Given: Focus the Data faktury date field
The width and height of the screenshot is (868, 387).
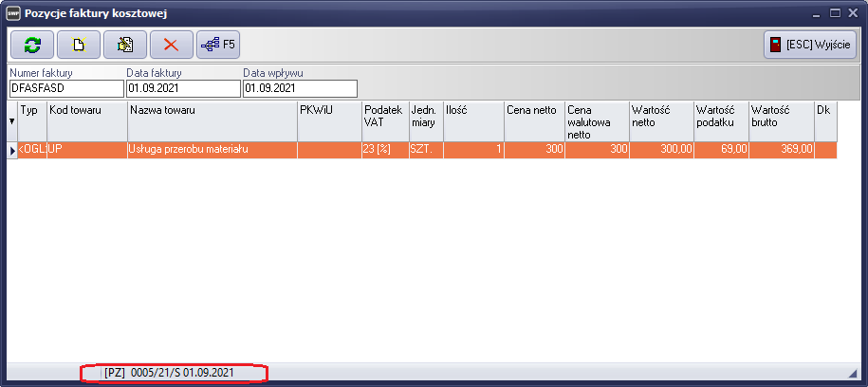Looking at the screenshot, I should [183, 89].
